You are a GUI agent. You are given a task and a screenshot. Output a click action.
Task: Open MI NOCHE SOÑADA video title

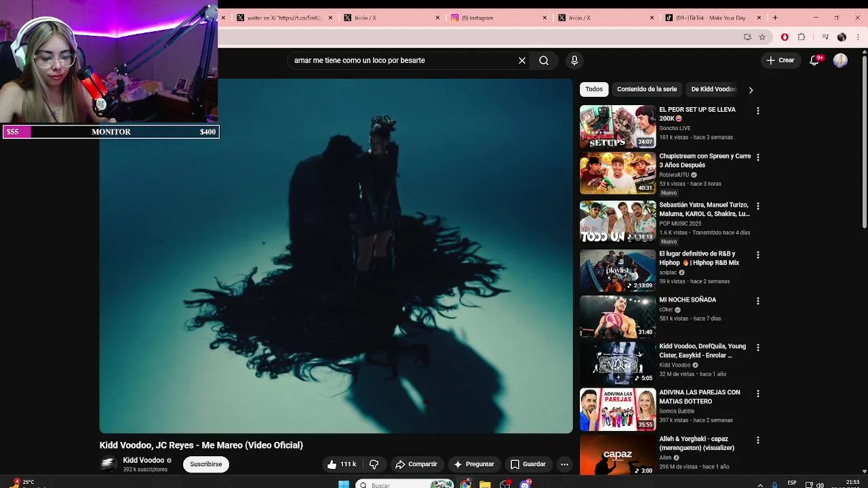(x=688, y=300)
